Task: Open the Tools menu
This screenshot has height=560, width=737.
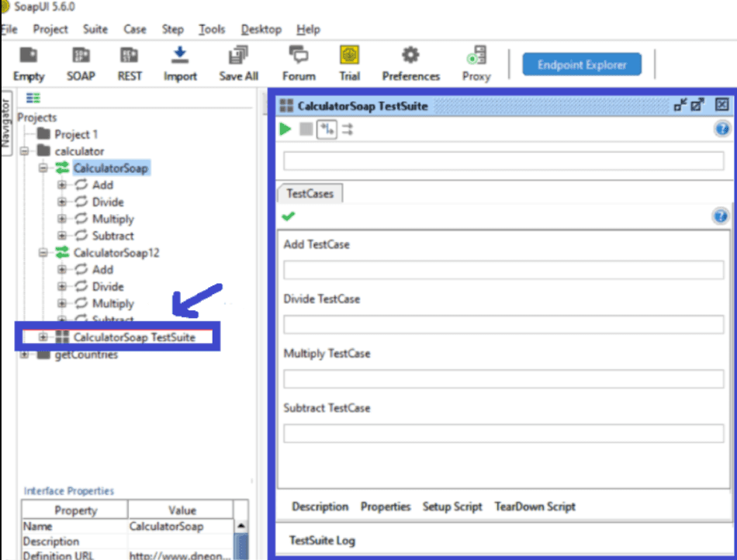Action: 211,29
